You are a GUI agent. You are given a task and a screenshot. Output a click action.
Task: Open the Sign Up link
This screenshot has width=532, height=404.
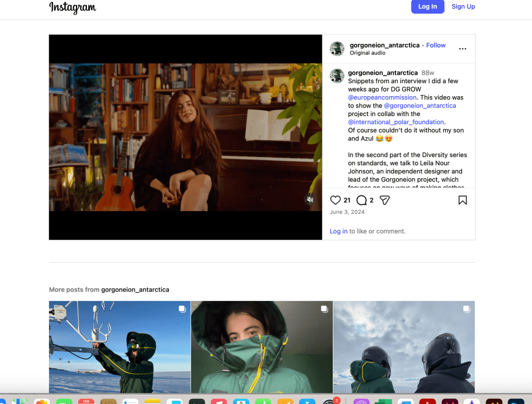click(x=463, y=7)
